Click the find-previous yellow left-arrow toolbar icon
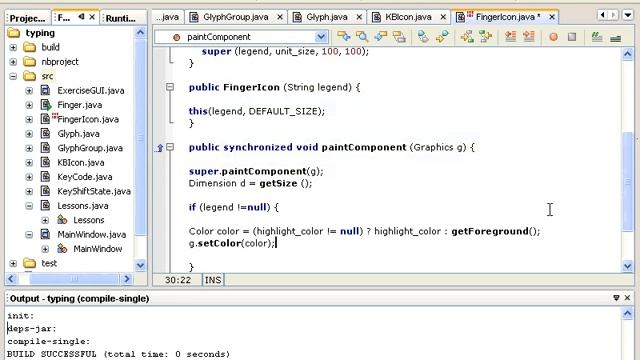 (x=380, y=37)
